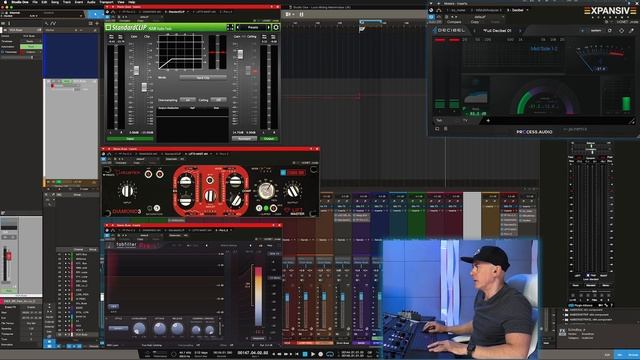Click Compare in the Decibel plugin window
640x360 pixels.
[453, 22]
